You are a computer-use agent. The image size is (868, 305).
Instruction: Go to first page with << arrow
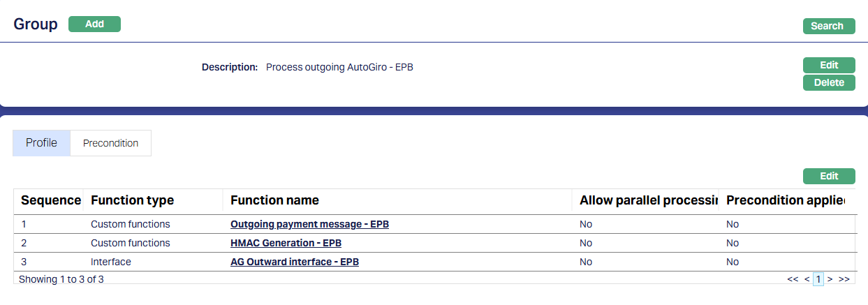(793, 279)
